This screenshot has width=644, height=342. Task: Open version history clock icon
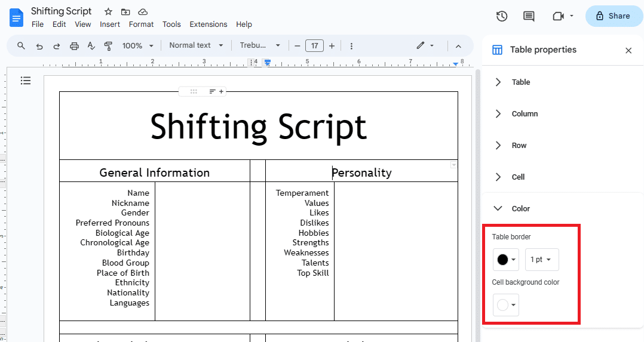pos(502,16)
